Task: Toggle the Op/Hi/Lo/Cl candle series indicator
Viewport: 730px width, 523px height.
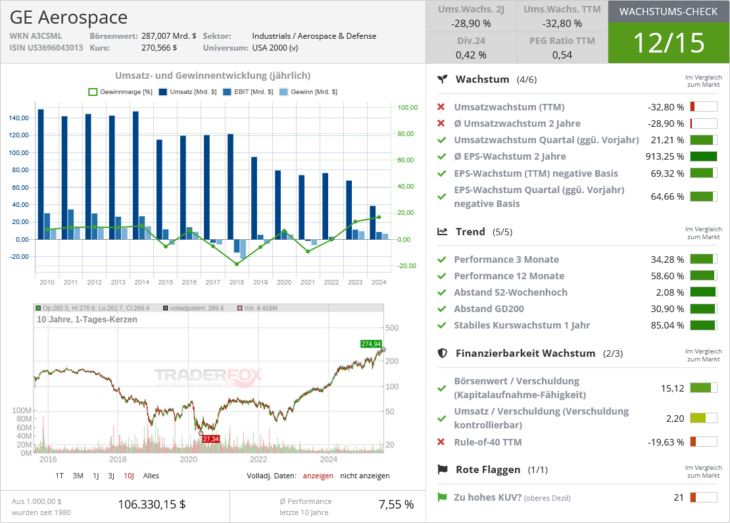Action: click(x=93, y=308)
